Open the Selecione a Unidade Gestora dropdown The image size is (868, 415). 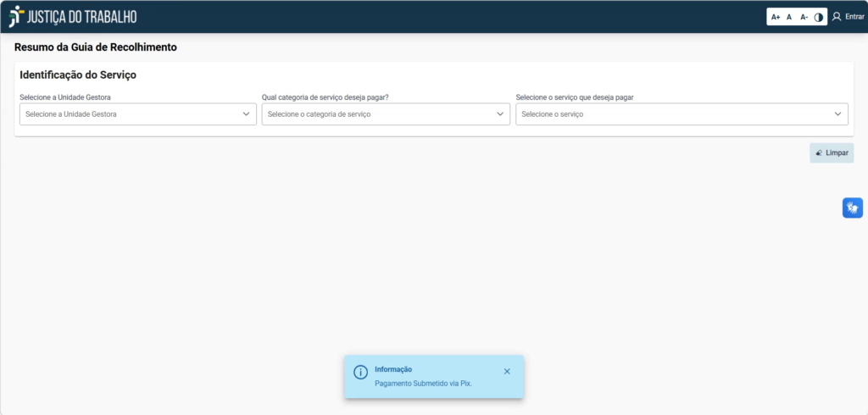coord(127,114)
